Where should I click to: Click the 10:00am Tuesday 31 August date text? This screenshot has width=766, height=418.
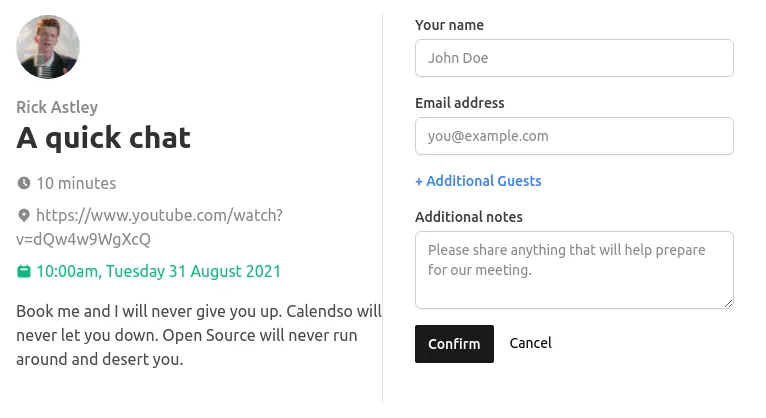click(159, 271)
